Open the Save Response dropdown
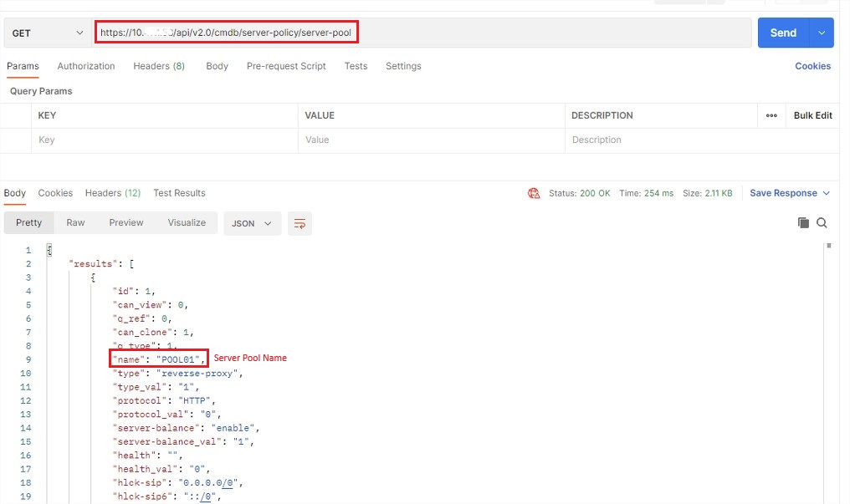 (790, 193)
